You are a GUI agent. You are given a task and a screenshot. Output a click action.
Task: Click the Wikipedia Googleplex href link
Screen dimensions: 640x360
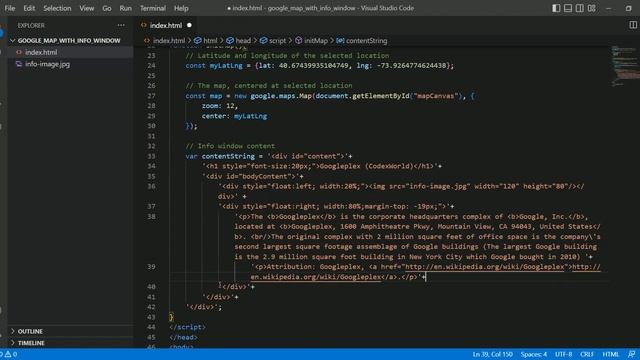point(485,267)
